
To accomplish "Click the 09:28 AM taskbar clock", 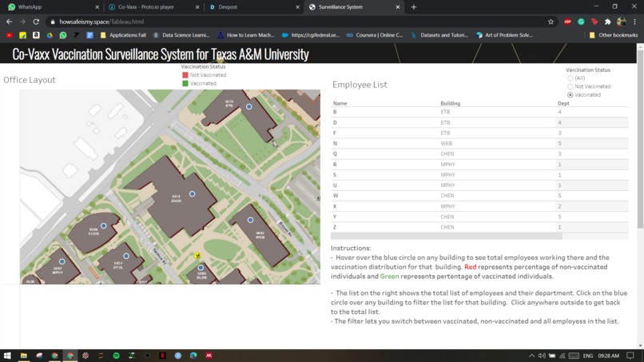I will point(608,356).
